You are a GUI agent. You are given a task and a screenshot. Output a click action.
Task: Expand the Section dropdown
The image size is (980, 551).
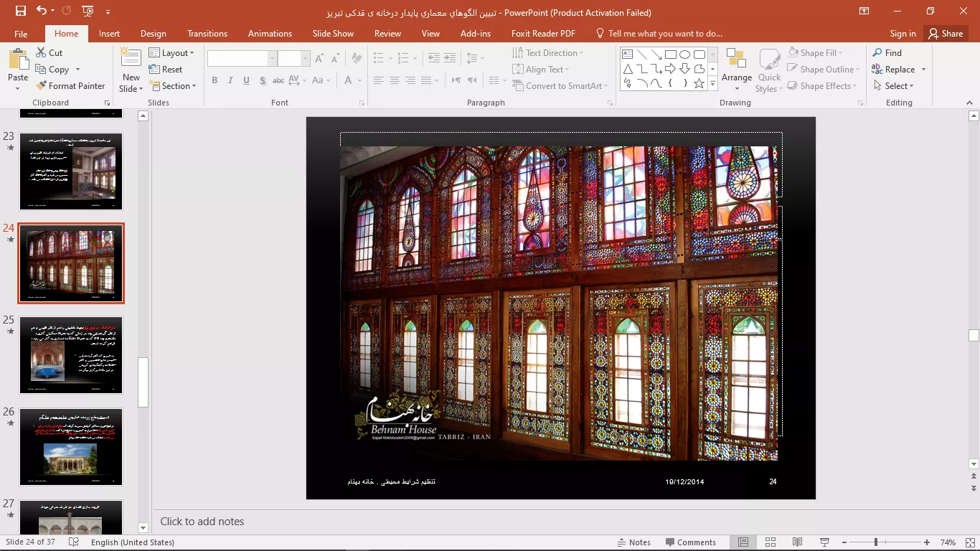173,85
